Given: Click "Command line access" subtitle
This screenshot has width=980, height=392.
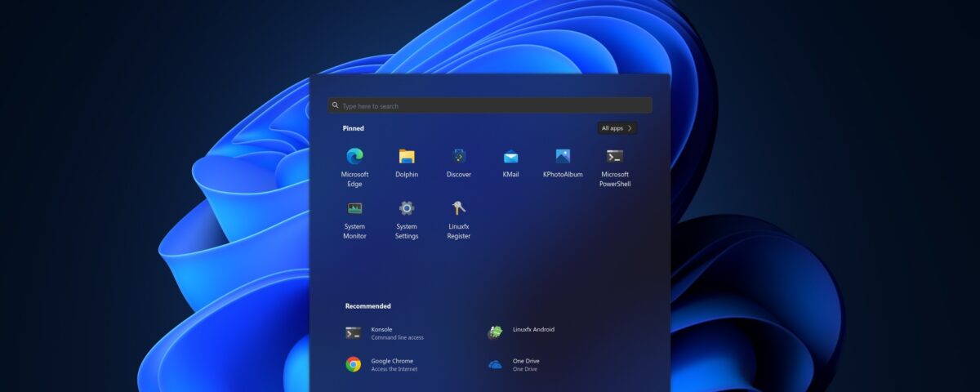Looking at the screenshot, I should 398,337.
